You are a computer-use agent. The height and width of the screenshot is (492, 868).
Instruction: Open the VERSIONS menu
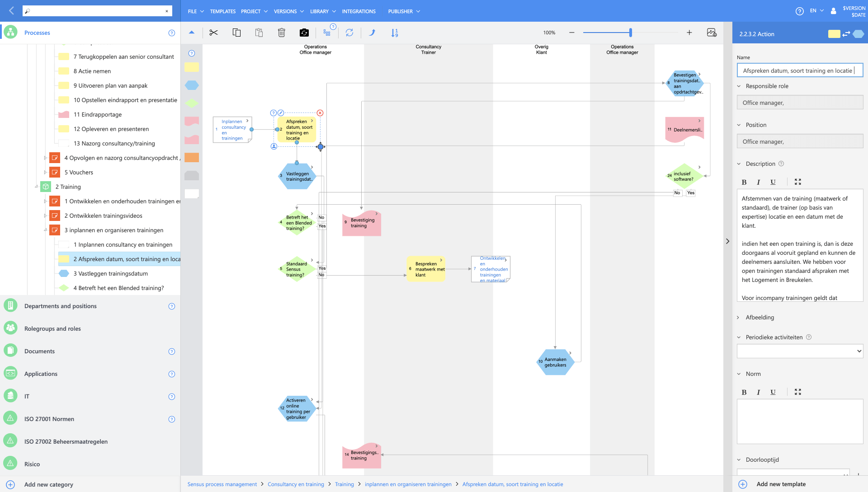(x=289, y=11)
